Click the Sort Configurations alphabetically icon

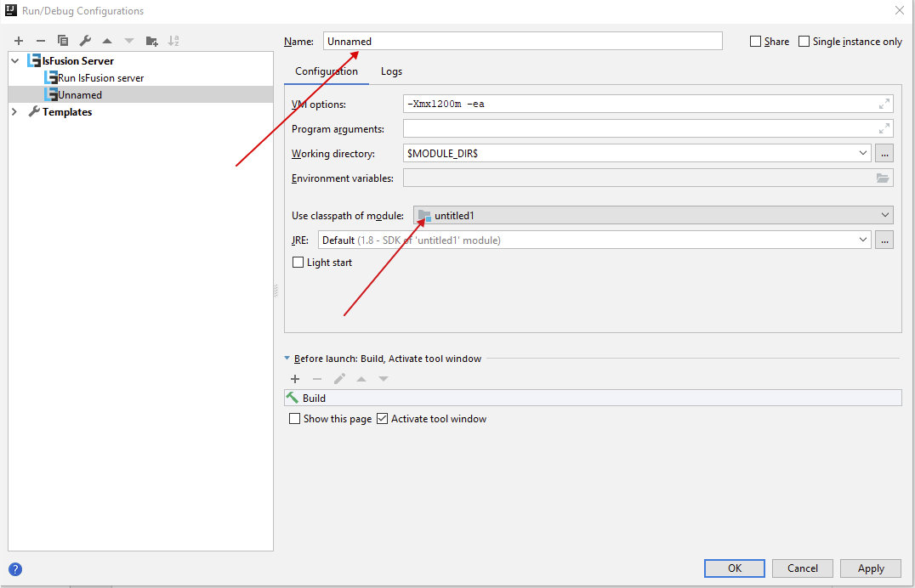pyautogui.click(x=174, y=41)
